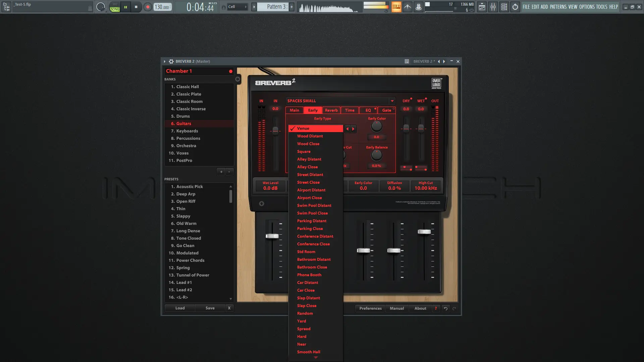Click the red question mark help icon
The image size is (644, 362).
(x=436, y=308)
